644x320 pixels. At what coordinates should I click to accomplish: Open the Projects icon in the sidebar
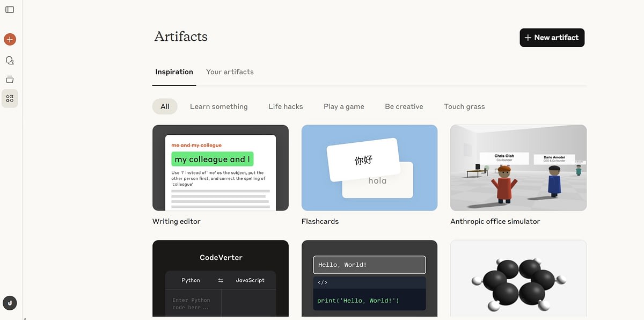click(x=9, y=79)
